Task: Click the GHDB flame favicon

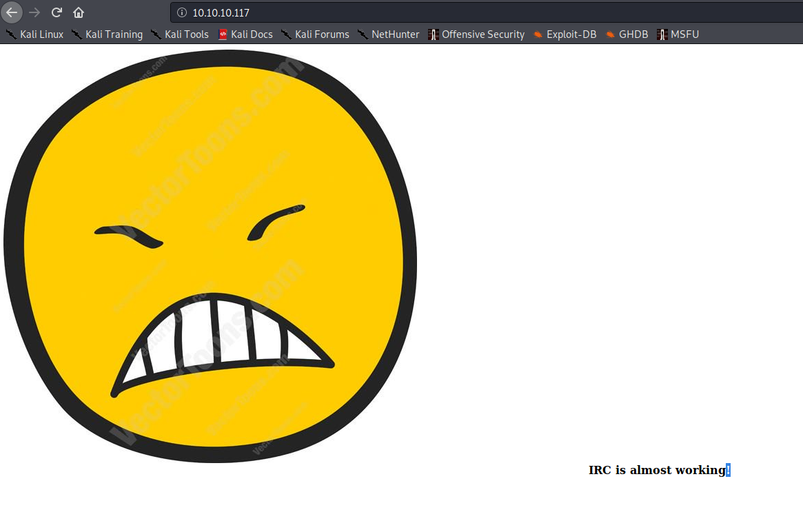Action: [x=609, y=34]
